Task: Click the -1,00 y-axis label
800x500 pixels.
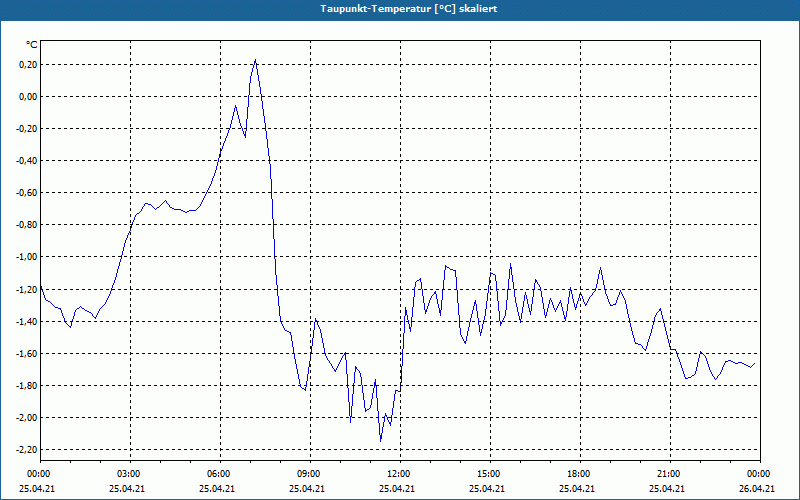Action: click(x=27, y=257)
